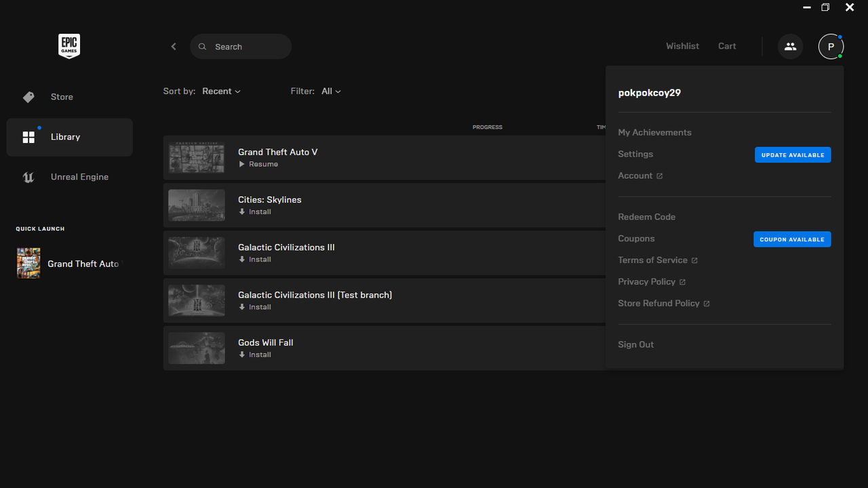
Task: Open Coupons from profile menu
Action: (x=636, y=239)
